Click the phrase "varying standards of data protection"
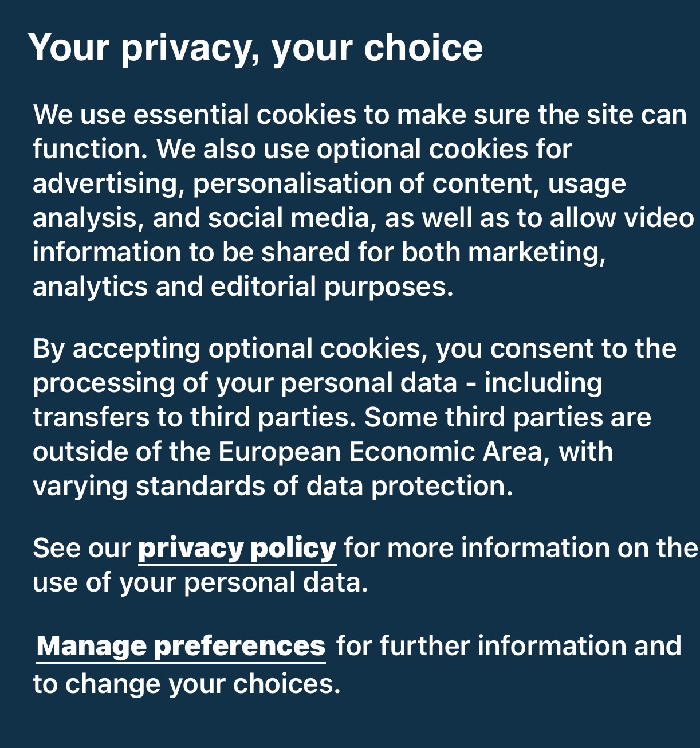 (272, 486)
